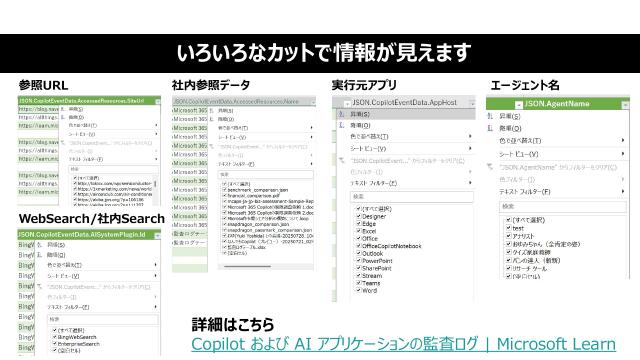
Task: Click the WebSearch/社内Search heading text
Action: (x=91, y=219)
